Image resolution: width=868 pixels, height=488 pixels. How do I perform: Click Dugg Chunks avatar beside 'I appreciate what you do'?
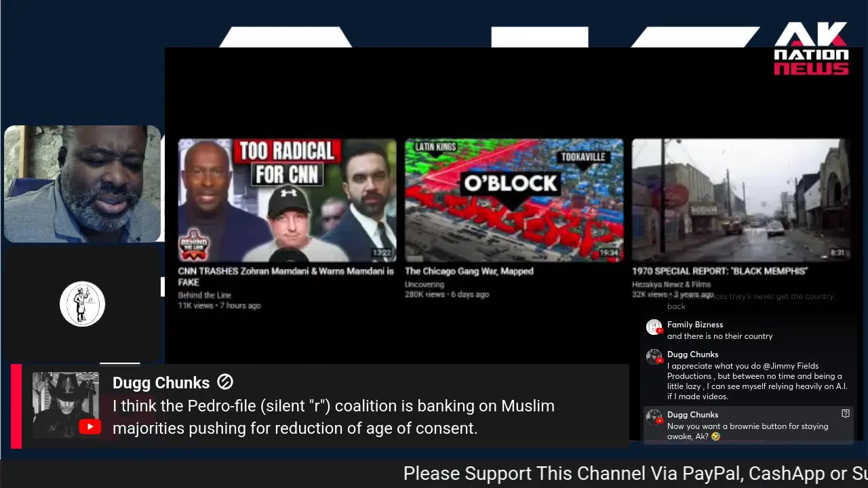point(654,357)
